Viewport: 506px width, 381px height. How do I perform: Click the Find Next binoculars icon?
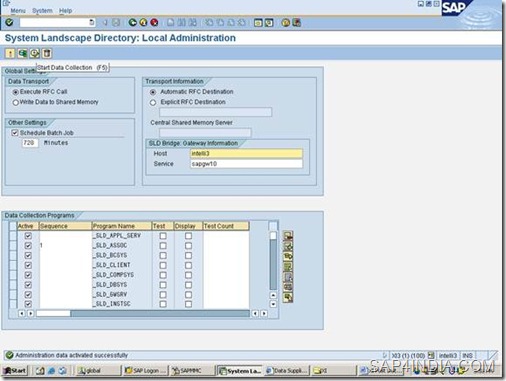tap(192, 23)
